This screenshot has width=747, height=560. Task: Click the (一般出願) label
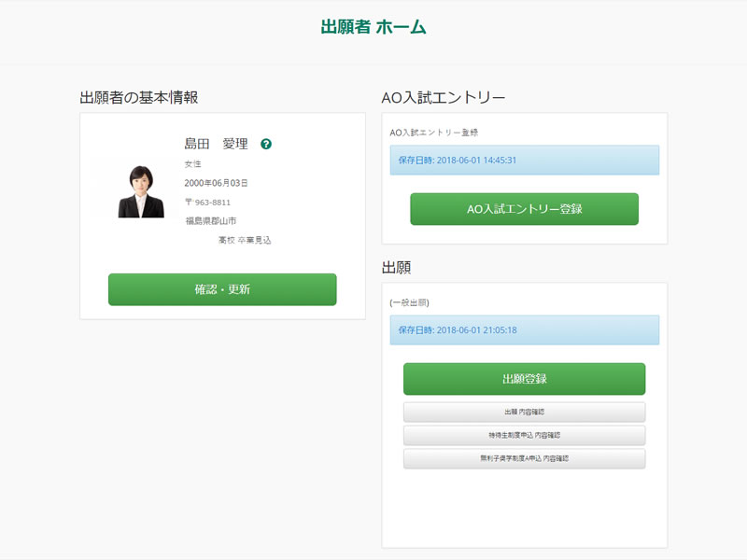[409, 302]
